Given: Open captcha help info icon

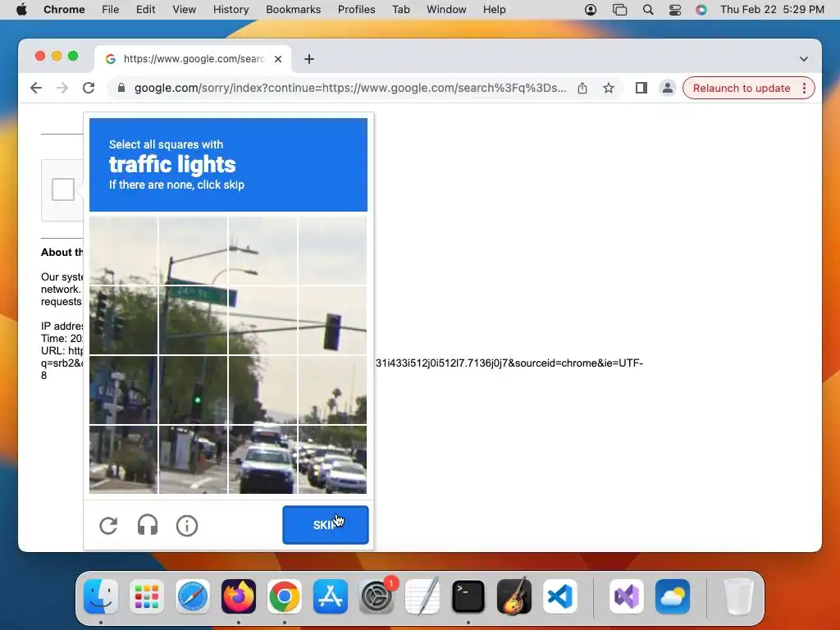Looking at the screenshot, I should pos(187,526).
